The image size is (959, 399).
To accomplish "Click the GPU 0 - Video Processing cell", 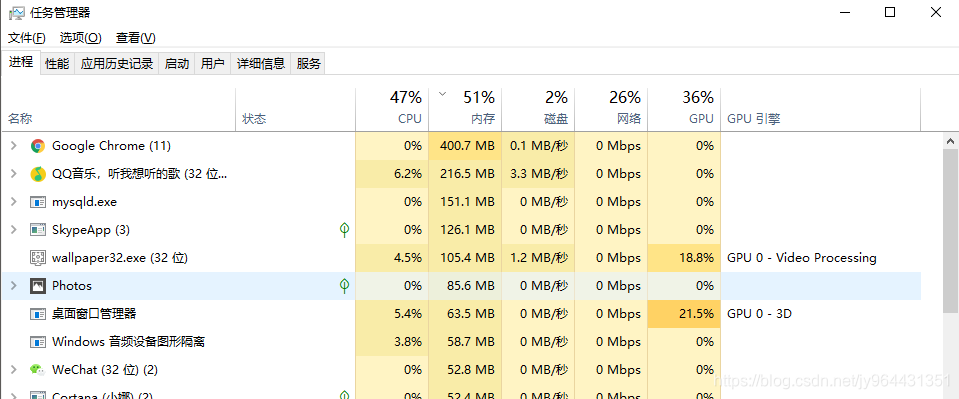I will [x=802, y=258].
